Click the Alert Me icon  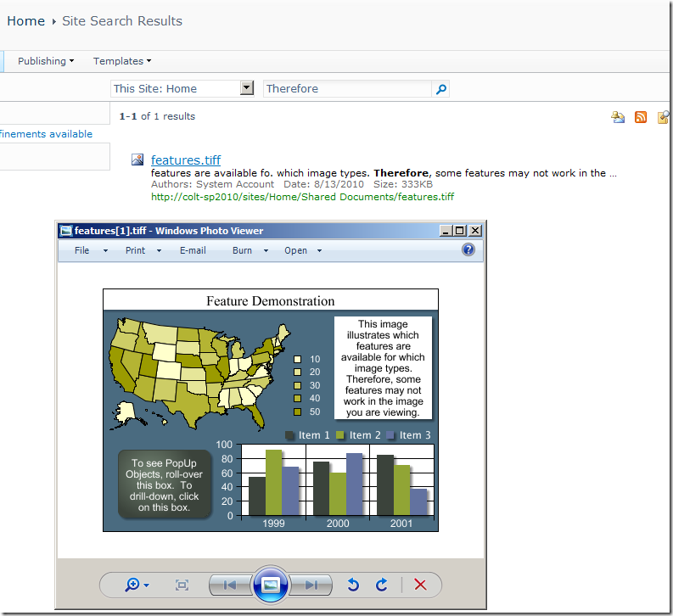618,117
